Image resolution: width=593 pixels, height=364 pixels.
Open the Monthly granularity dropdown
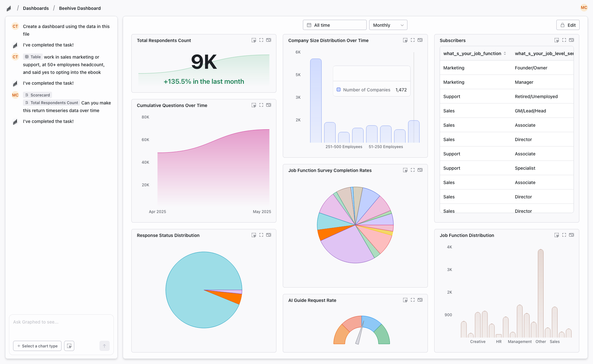click(x=388, y=25)
